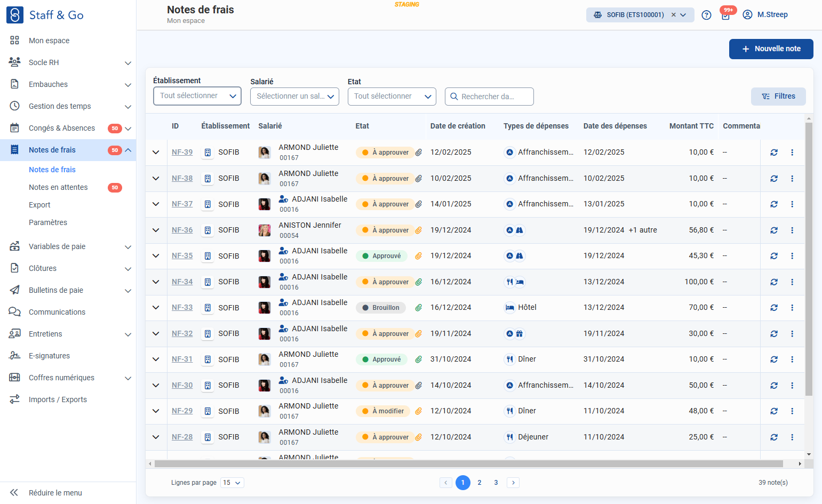
Task: Open the Salarié selection dropdown
Action: click(x=294, y=97)
